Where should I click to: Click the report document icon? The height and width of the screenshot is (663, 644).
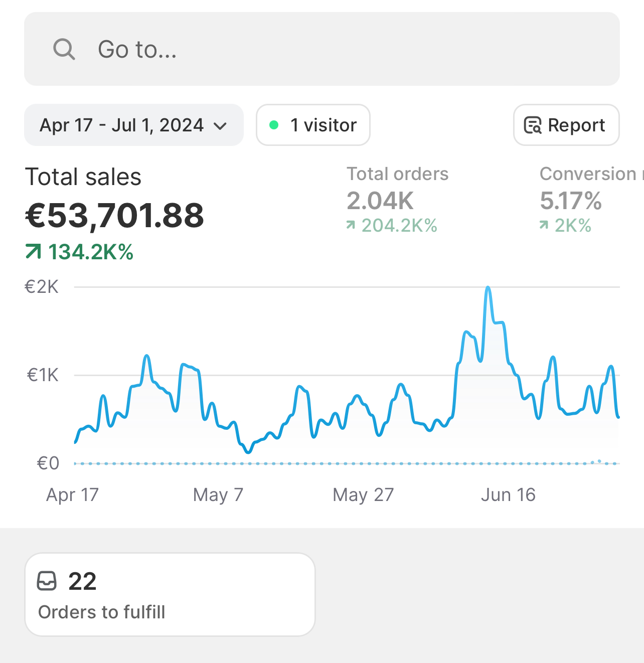tap(533, 125)
